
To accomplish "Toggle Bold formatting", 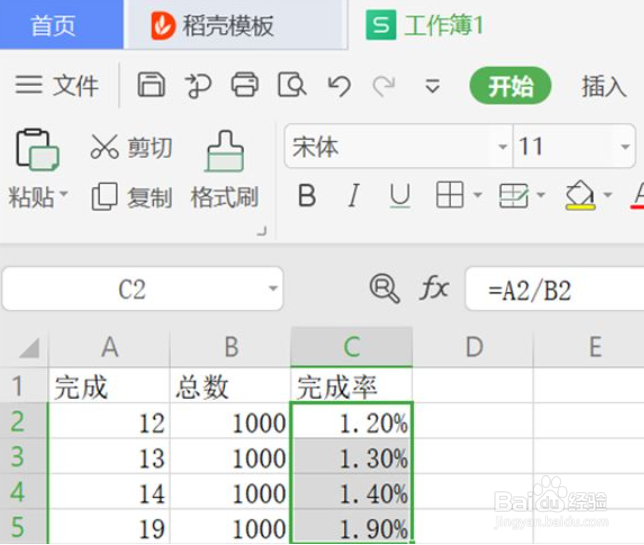I will [x=307, y=195].
